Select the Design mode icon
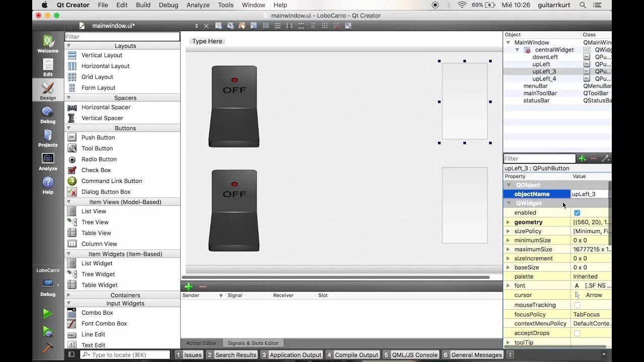 (x=48, y=91)
